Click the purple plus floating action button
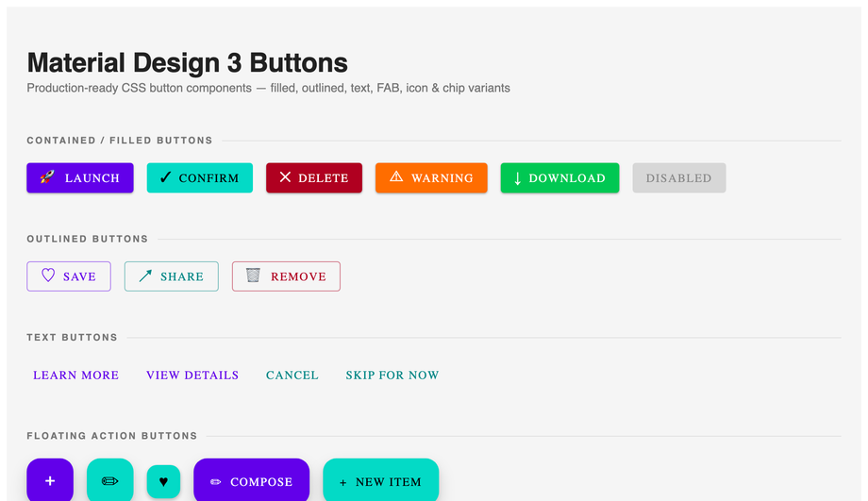 click(50, 480)
